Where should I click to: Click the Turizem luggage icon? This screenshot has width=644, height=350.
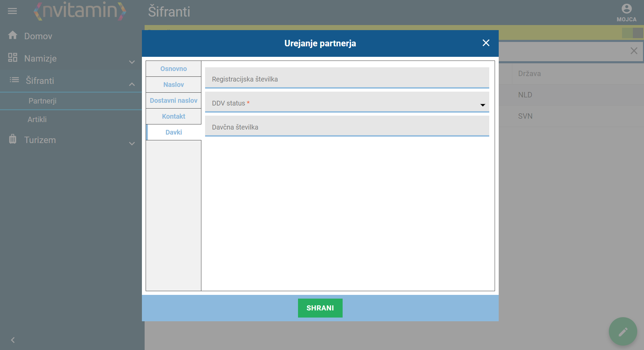coord(13,139)
